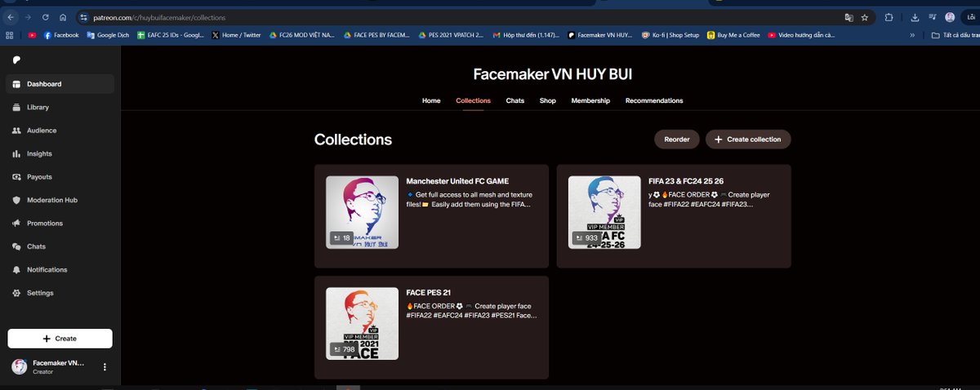Open the Membership tab
The image size is (980, 390).
590,100
